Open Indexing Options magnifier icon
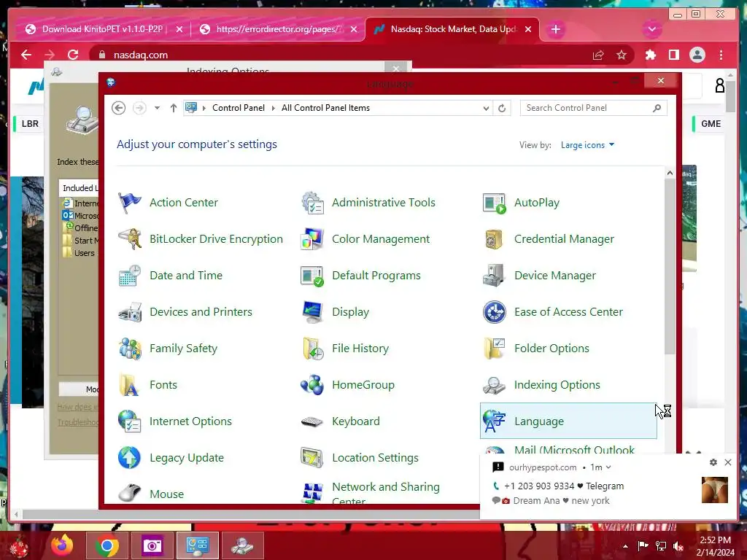The width and height of the screenshot is (747, 560). (x=495, y=385)
